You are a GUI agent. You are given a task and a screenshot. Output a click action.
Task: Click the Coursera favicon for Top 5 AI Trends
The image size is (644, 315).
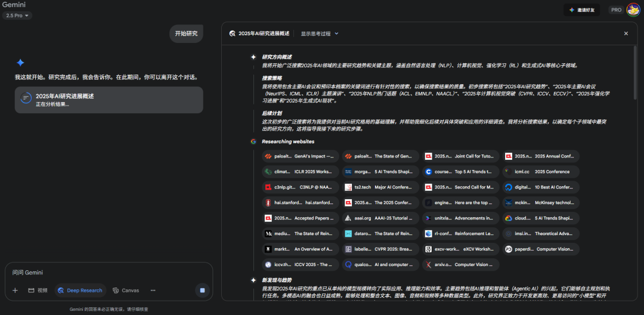428,172
